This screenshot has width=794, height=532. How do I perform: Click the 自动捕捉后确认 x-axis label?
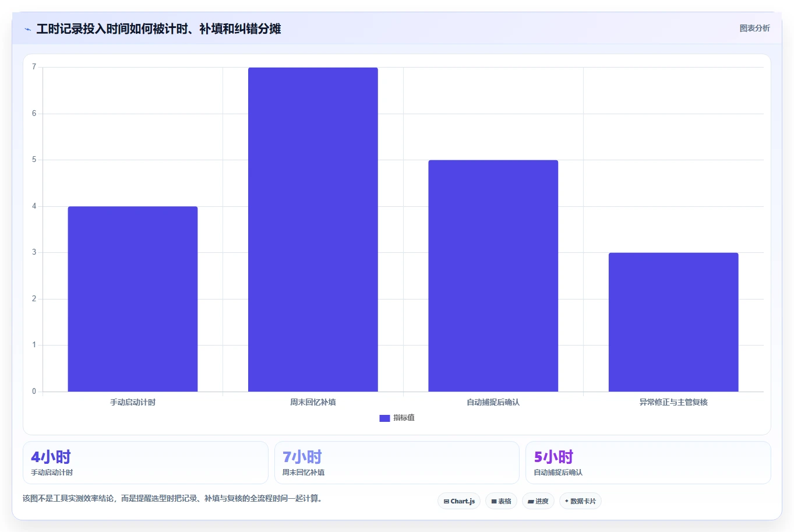[493, 402]
